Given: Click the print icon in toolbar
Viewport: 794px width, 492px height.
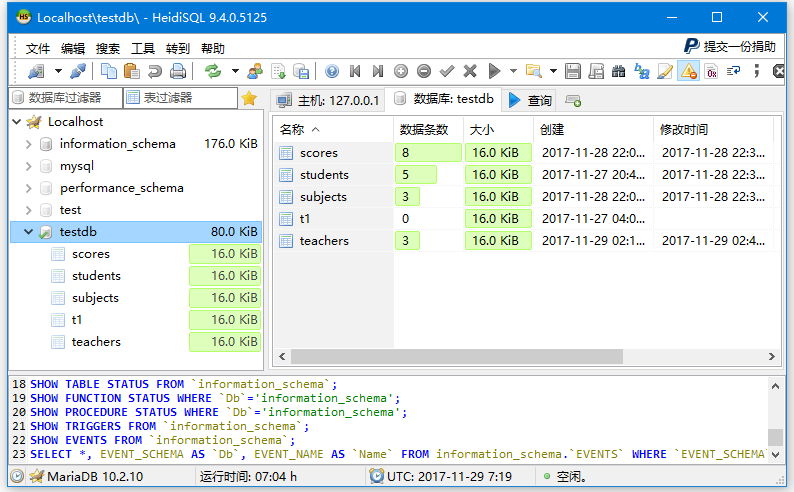Looking at the screenshot, I should tap(177, 71).
